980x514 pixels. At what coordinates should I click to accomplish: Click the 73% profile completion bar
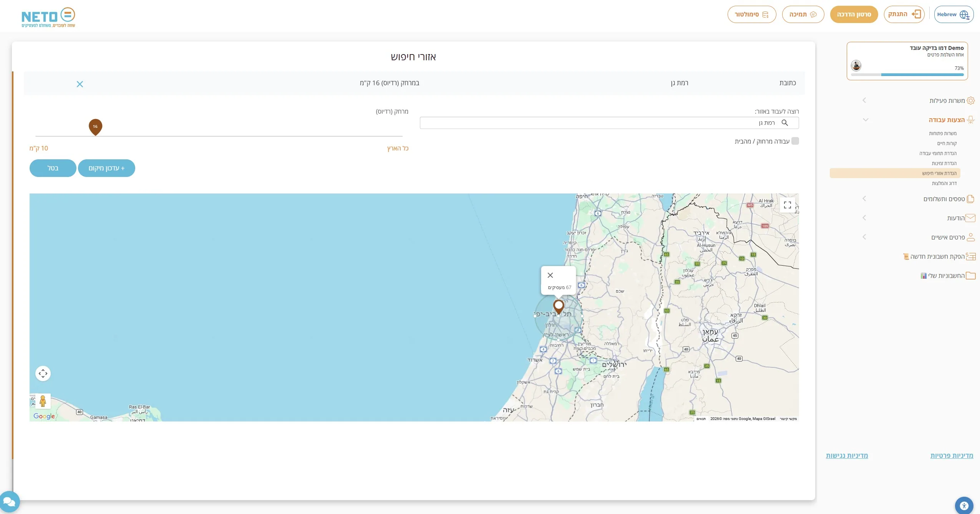(x=907, y=74)
